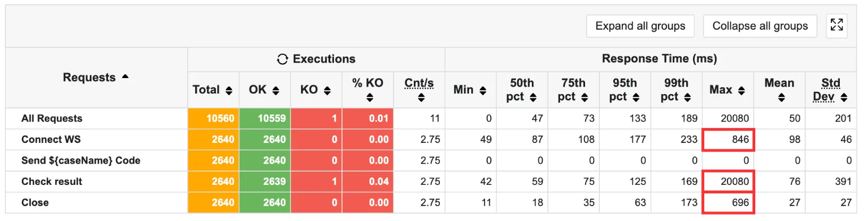This screenshot has width=868, height=221.
Task: Sort by 50th pct arrows
Action: 533,97
